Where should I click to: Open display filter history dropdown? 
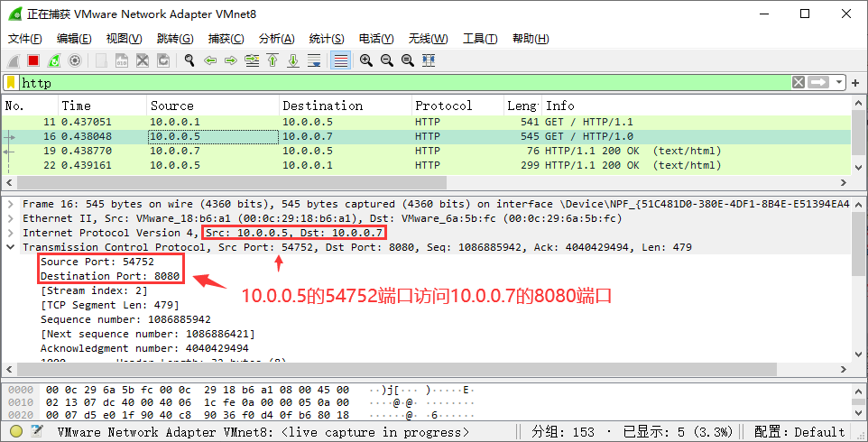[840, 82]
